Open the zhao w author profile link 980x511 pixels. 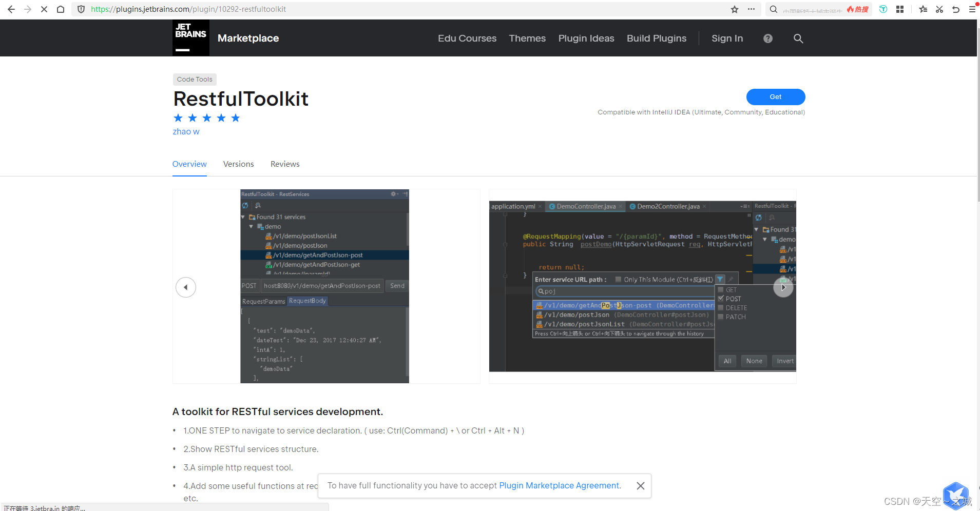click(x=186, y=131)
